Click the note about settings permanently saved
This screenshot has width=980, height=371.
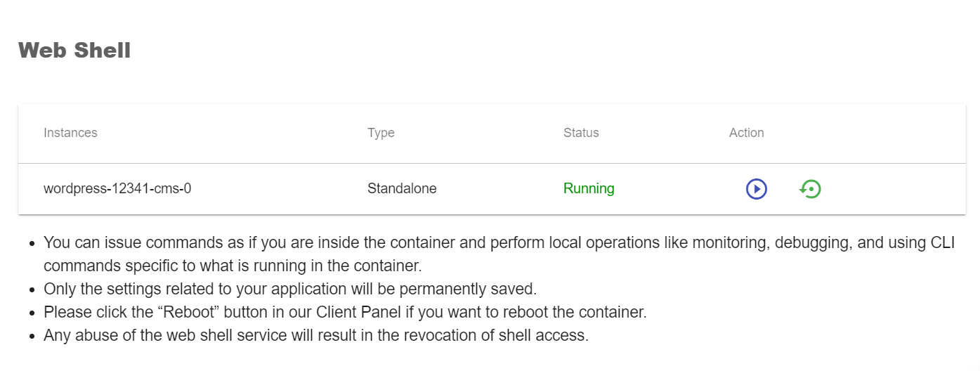(x=290, y=289)
